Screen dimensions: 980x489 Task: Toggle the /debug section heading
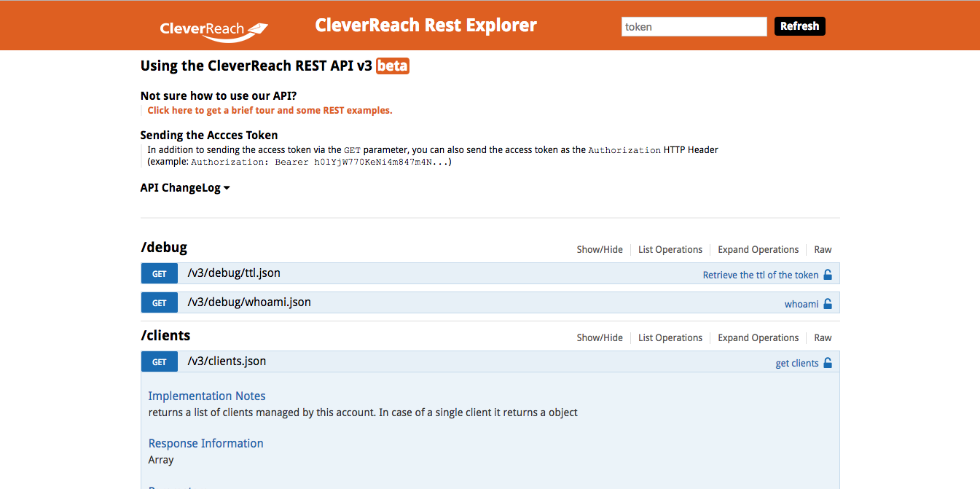tap(164, 248)
